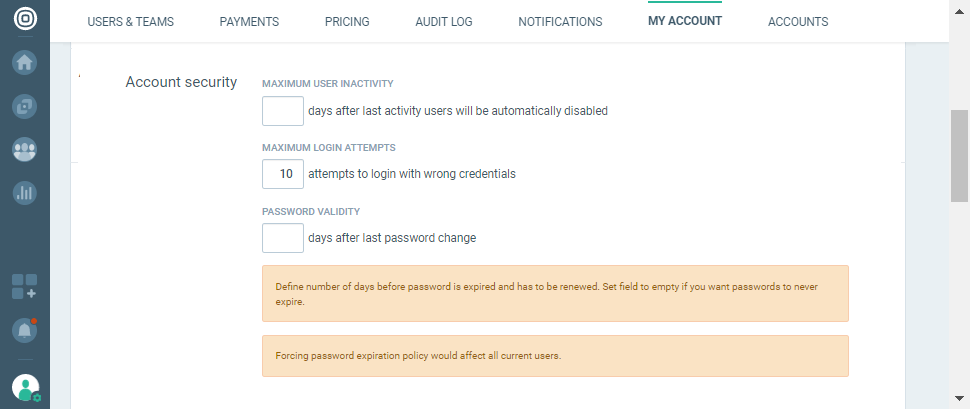This screenshot has width=970, height=409.
Task: Open the users group sidebar icon
Action: pyautogui.click(x=25, y=149)
